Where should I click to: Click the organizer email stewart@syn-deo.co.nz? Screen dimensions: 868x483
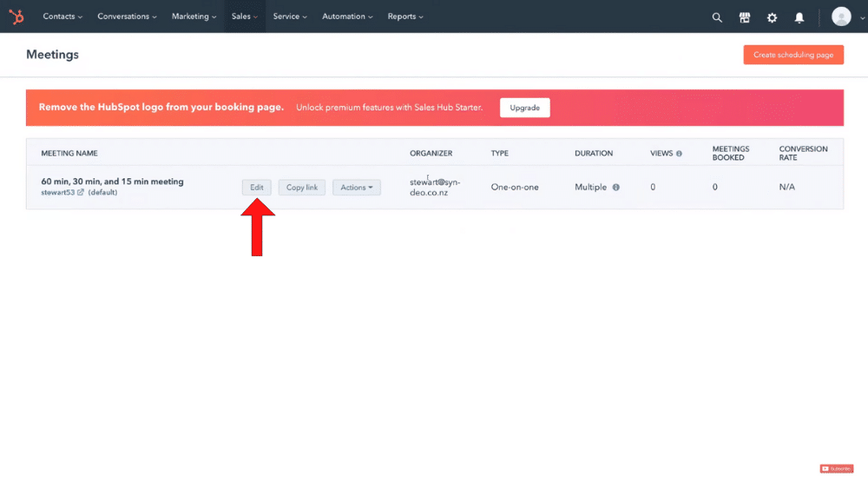click(435, 188)
